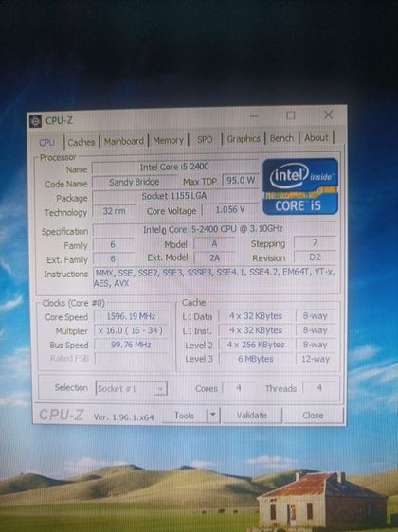Click the L1 Inst. 4 x 32 KBytes value
Screen dimensions: 398x532
tap(255, 330)
